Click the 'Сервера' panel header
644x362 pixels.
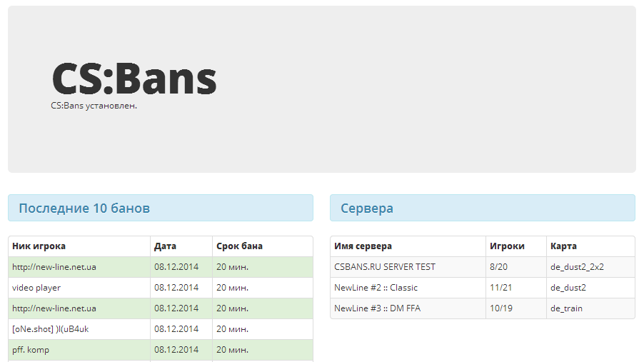point(483,208)
